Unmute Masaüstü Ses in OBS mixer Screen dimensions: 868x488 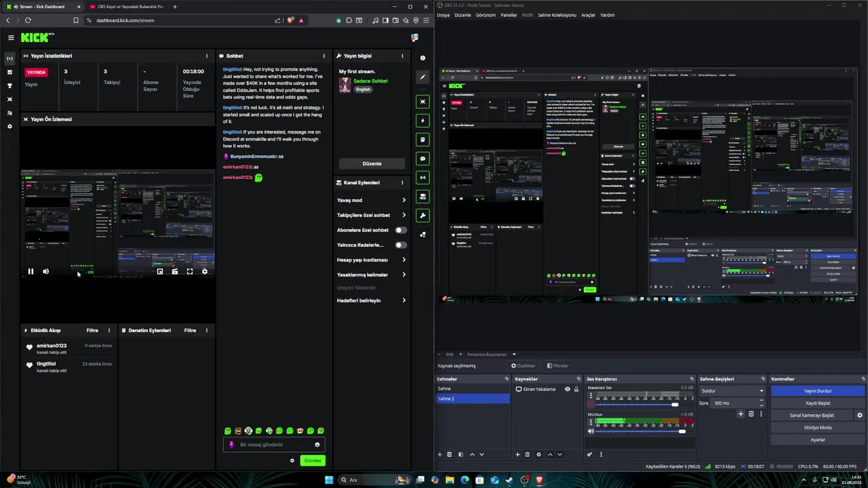click(x=591, y=405)
